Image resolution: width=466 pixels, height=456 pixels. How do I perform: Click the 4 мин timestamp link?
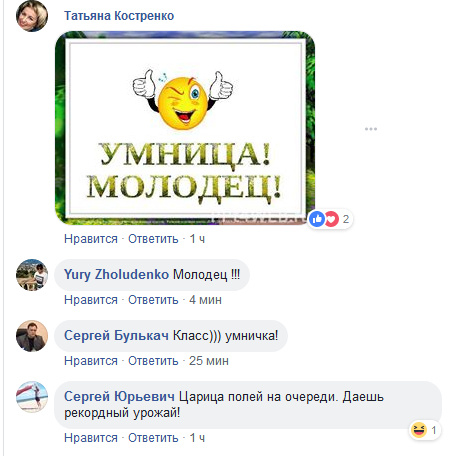[x=205, y=300]
